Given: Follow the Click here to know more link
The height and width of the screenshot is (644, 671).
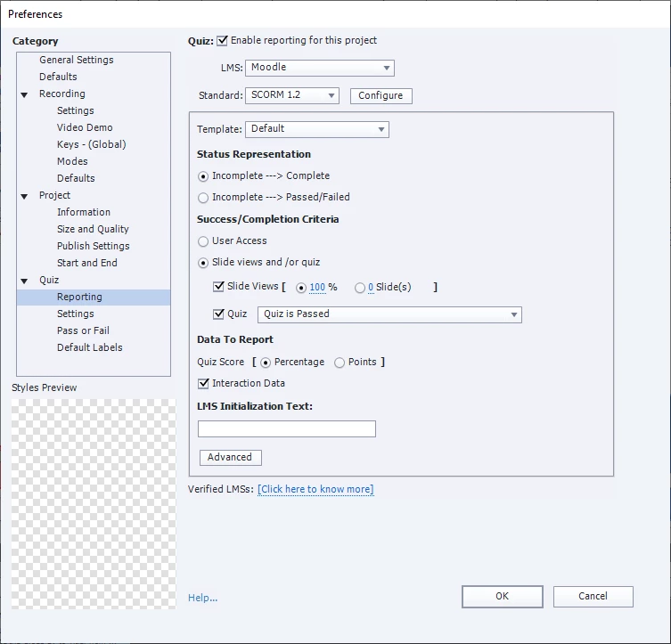Looking at the screenshot, I should pos(315,489).
